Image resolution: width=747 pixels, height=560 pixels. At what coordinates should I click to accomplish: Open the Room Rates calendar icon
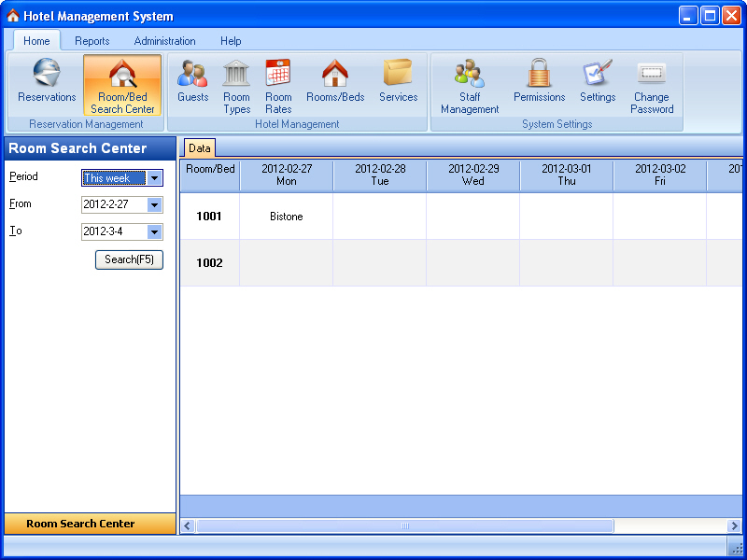(278, 82)
